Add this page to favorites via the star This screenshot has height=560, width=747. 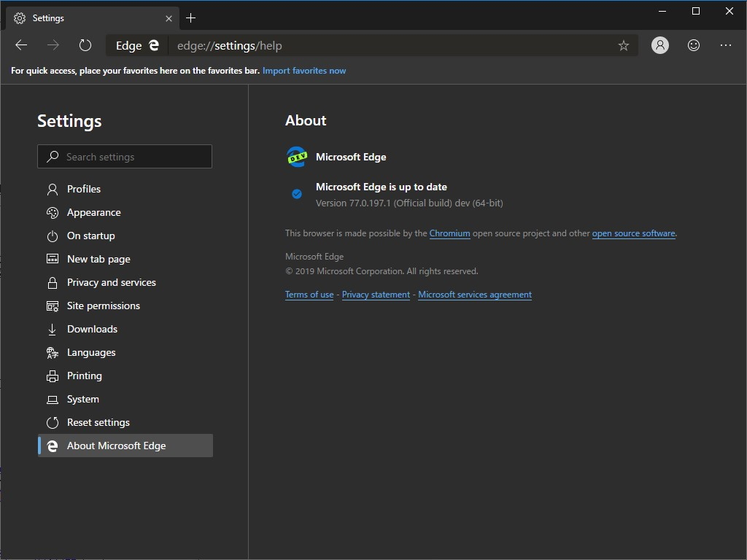(623, 45)
